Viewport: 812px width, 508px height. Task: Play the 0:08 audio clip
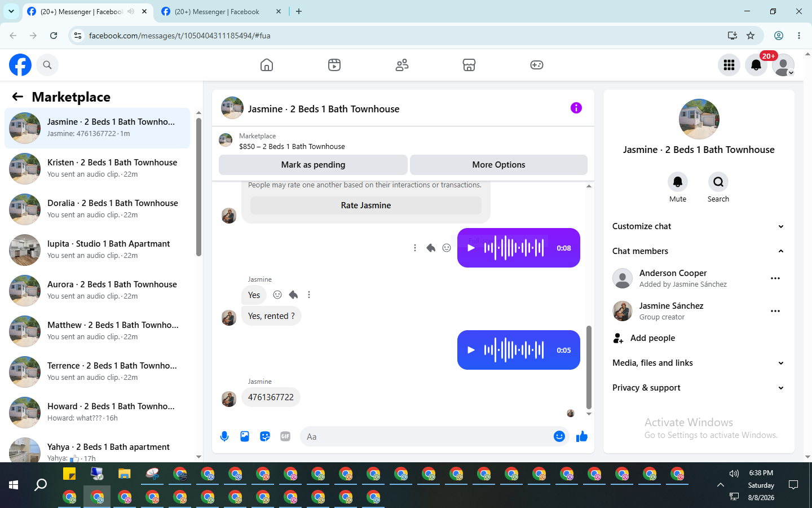click(471, 248)
